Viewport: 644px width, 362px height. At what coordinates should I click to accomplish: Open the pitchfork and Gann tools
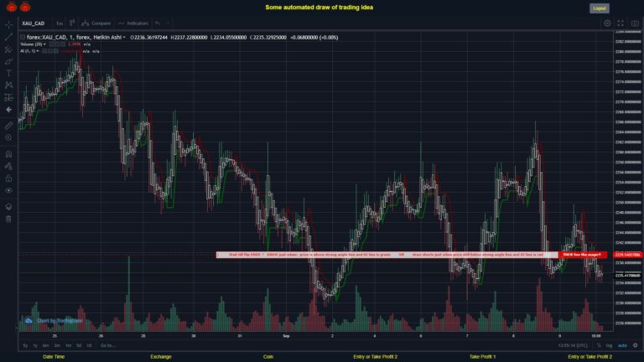(8, 49)
